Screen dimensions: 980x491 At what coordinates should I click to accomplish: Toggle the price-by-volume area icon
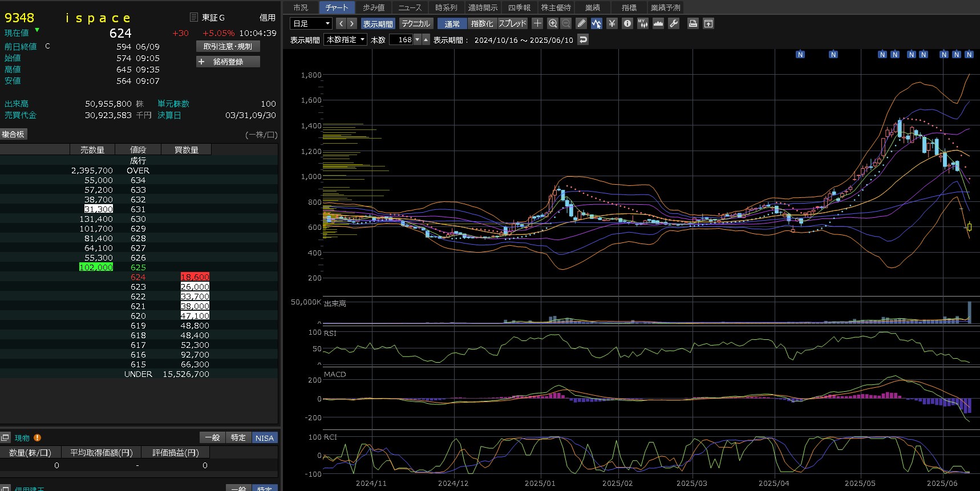658,23
